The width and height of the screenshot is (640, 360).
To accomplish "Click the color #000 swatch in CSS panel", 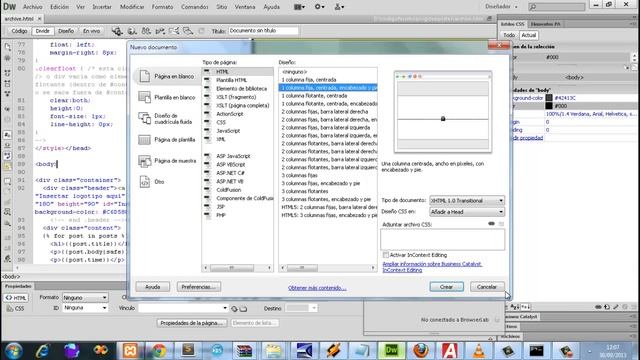I will pos(549,106).
